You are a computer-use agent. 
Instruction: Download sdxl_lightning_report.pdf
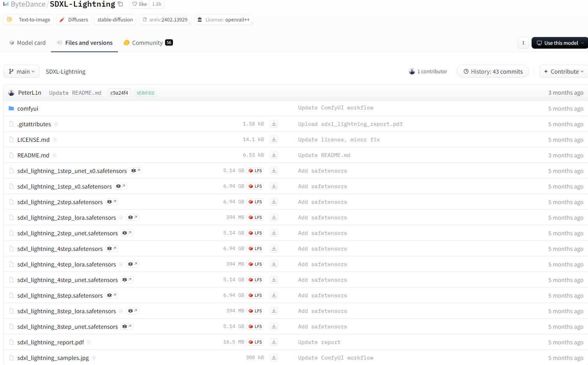pos(274,342)
